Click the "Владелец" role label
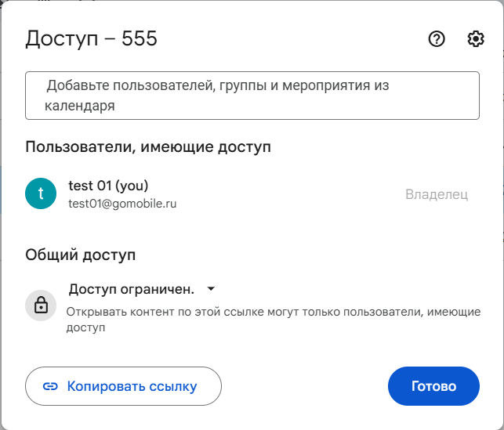The image size is (504, 430). pyautogui.click(x=437, y=194)
